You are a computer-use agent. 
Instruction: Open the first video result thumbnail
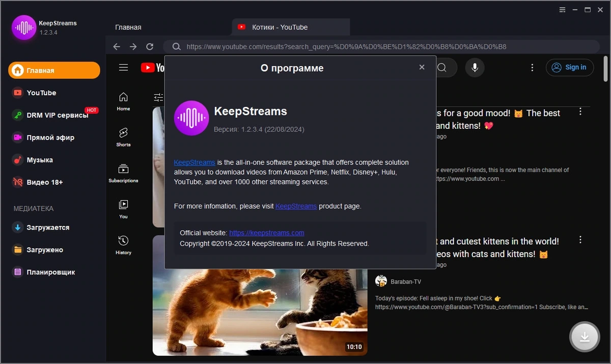158,167
